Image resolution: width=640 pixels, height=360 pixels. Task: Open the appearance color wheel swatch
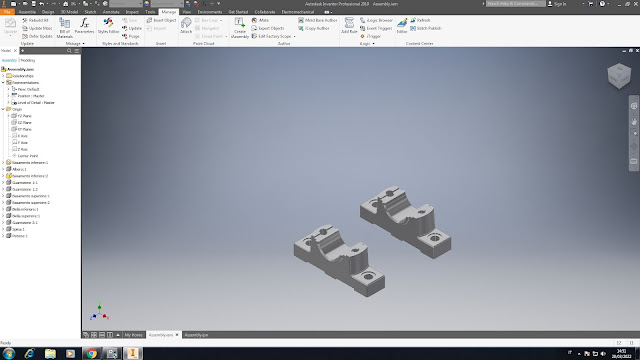pyautogui.click(x=147, y=4)
